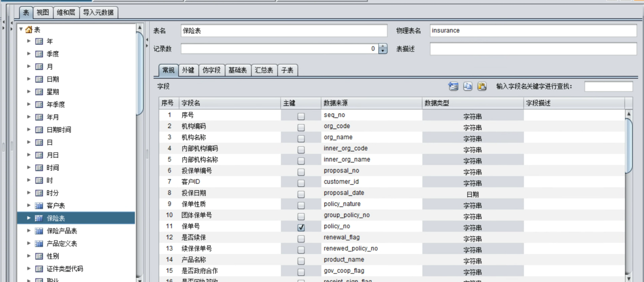Click the 表描述 input field
644x282 pixels.
tap(533, 49)
